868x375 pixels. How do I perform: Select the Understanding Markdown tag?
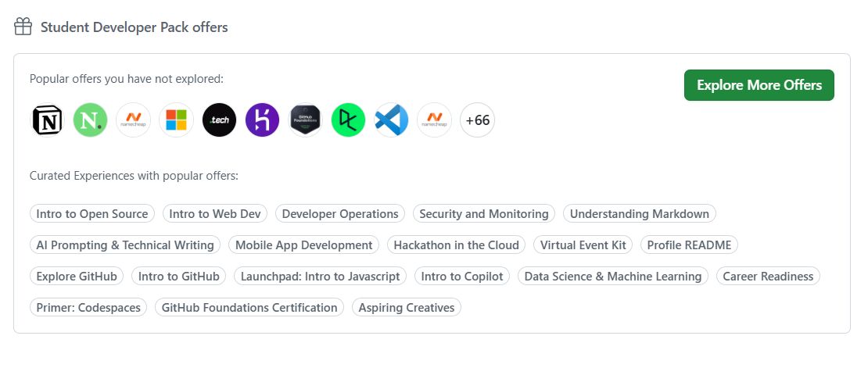coord(640,213)
